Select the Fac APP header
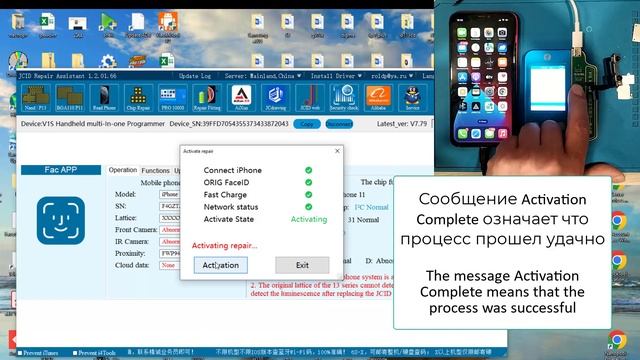This screenshot has height=360, width=640. click(61, 170)
